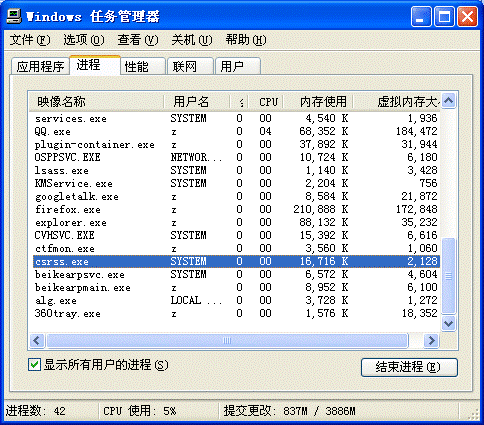Select the alg.exe process

pyautogui.click(x=236, y=300)
